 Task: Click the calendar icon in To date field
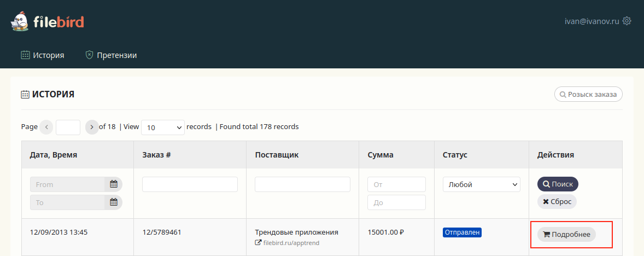point(114,202)
